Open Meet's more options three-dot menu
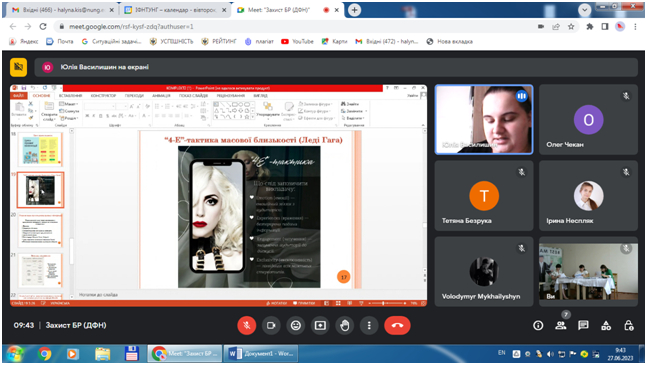This screenshot has height=365, width=647. point(369,325)
